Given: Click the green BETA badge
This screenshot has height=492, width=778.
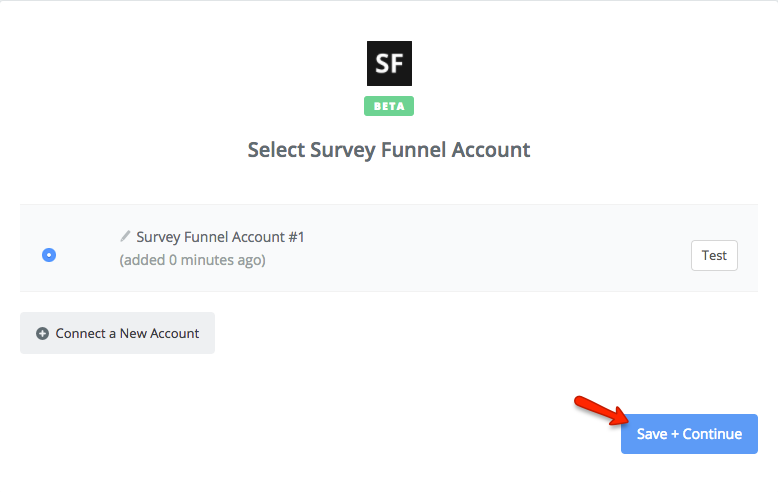Looking at the screenshot, I should [x=389, y=106].
